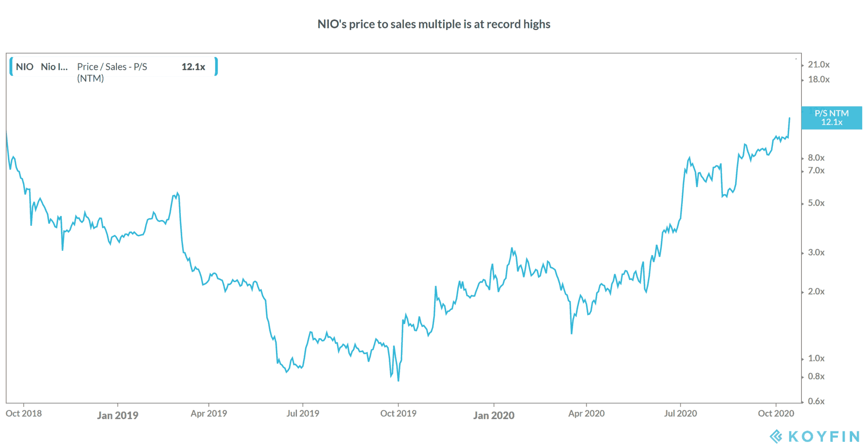Viewport: 868px width, 448px height.
Task: Click the Jul 2020 x-axis label
Action: tap(680, 413)
